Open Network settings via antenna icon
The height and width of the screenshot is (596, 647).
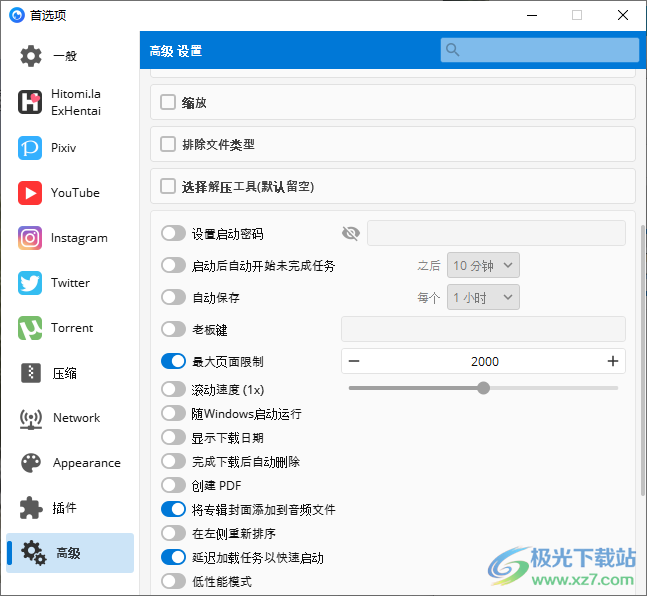point(31,418)
